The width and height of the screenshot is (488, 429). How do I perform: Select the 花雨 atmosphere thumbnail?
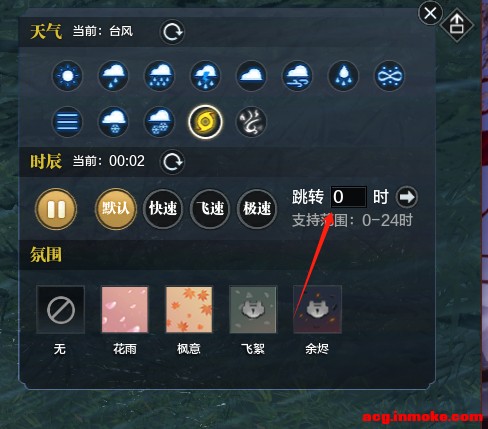click(125, 310)
